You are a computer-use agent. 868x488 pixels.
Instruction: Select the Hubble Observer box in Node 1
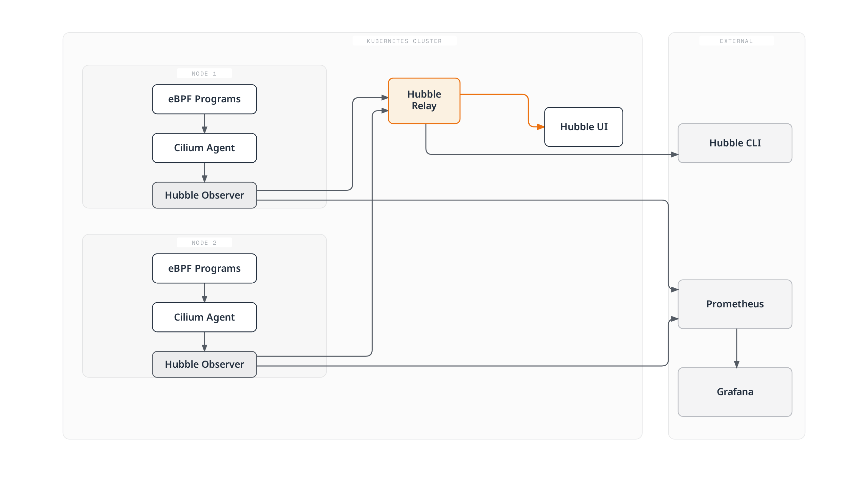pos(204,195)
